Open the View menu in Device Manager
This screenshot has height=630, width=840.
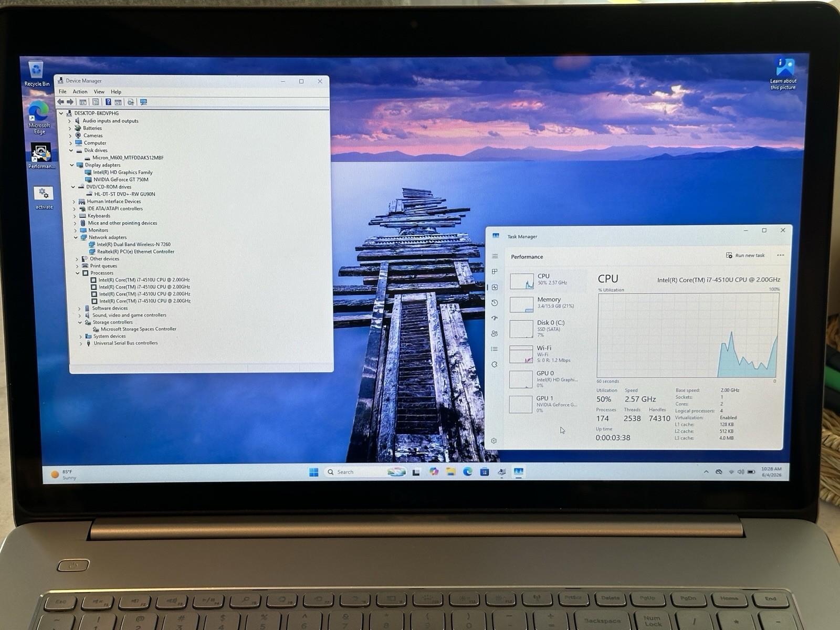tap(99, 91)
